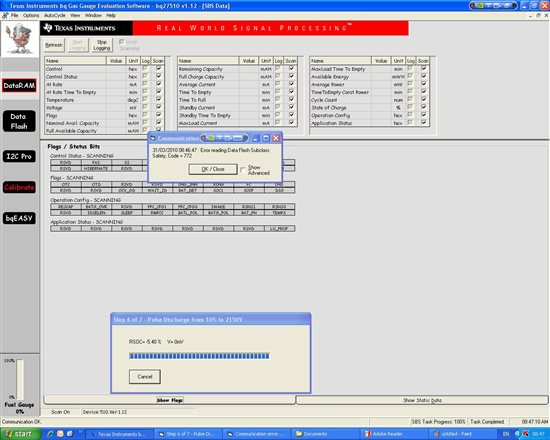Open the DataRAM sidebar panel
Viewport: 550px width, 440px height.
point(19,86)
